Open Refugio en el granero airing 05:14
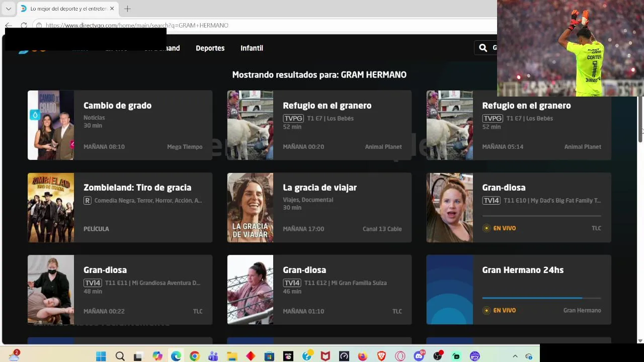The image size is (644, 362). click(519, 125)
